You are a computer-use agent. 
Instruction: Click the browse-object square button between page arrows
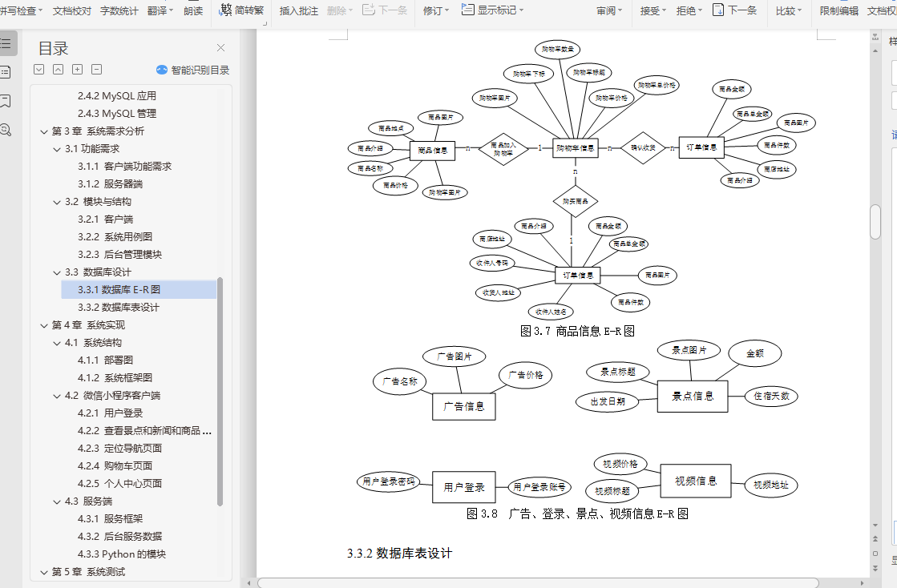click(x=875, y=553)
